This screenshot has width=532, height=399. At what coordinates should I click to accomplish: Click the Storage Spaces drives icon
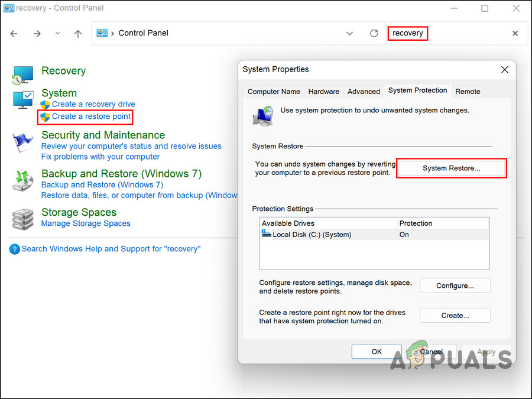point(22,219)
